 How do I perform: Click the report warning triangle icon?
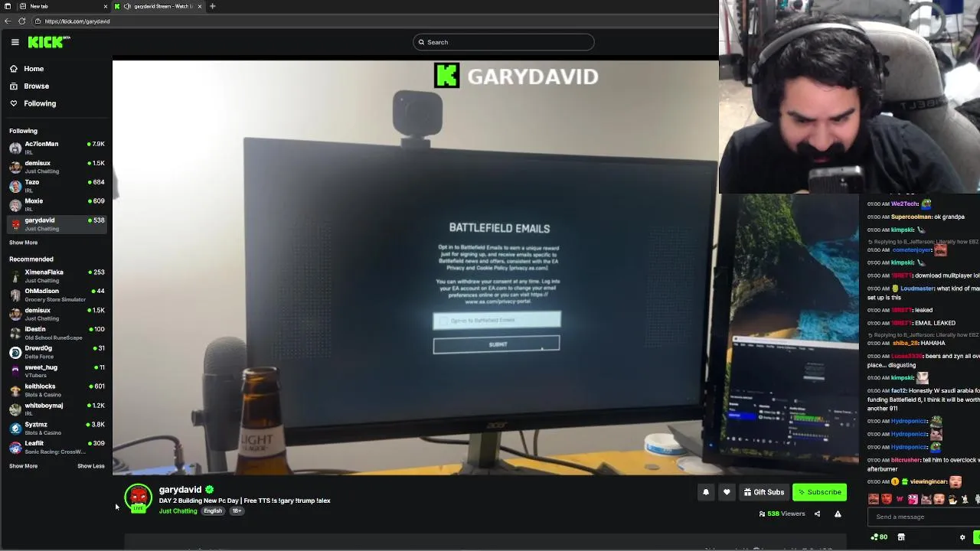click(838, 514)
